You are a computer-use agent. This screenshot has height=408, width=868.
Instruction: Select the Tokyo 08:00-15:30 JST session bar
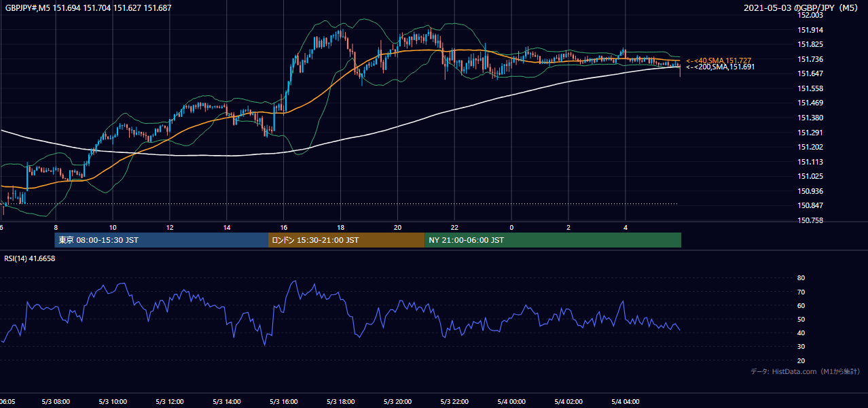(162, 240)
